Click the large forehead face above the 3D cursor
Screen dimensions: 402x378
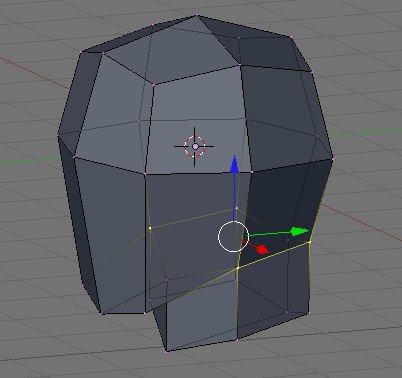click(197, 97)
